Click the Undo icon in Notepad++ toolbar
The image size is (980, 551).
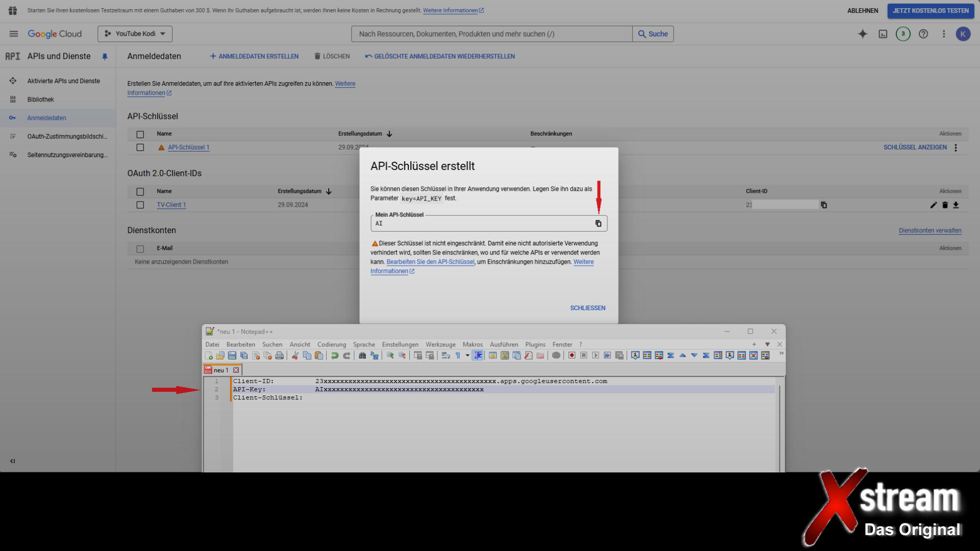[335, 356]
